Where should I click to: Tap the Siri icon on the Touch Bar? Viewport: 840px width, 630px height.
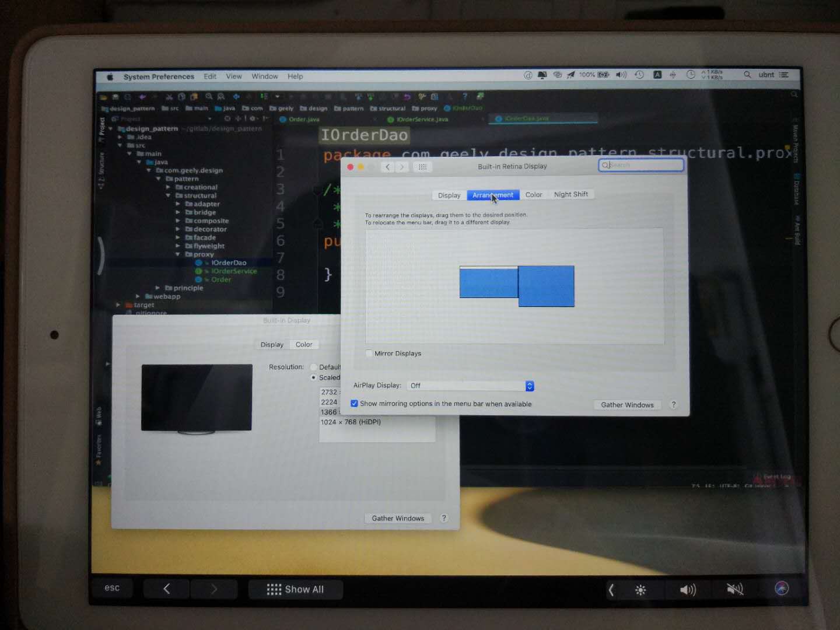[x=782, y=589]
